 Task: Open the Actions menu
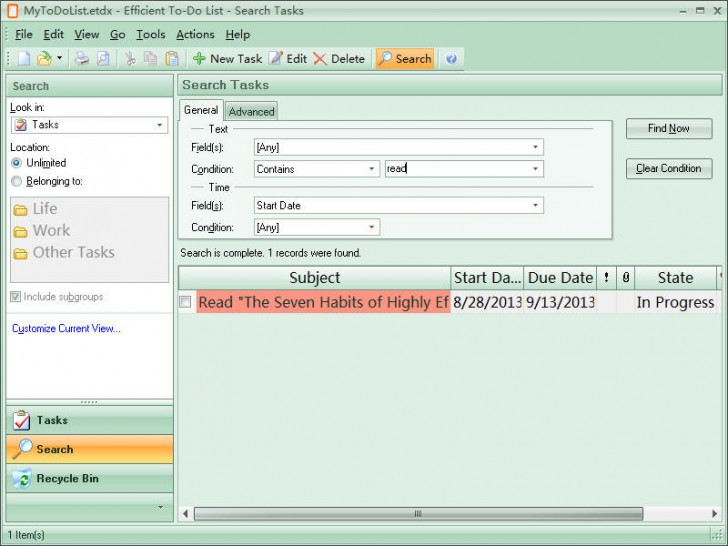(x=195, y=34)
